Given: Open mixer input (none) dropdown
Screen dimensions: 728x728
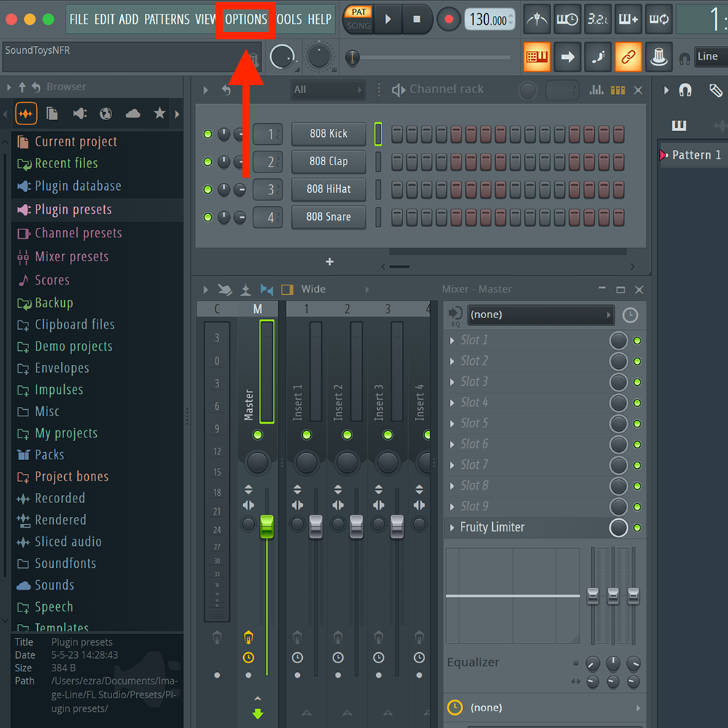Looking at the screenshot, I should [540, 314].
